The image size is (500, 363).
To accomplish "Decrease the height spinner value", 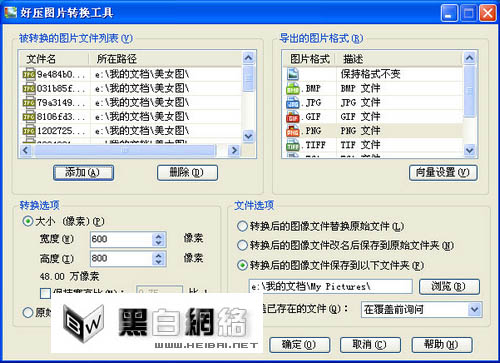I will tap(159, 262).
